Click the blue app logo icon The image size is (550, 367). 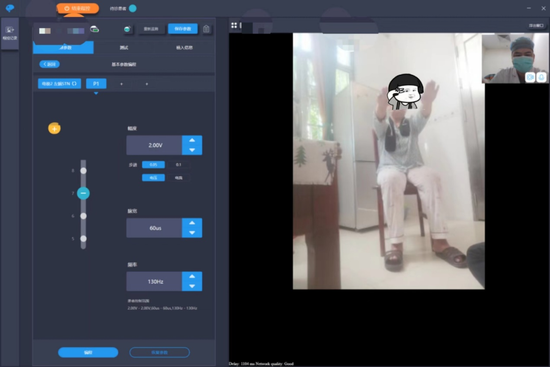[10, 8]
